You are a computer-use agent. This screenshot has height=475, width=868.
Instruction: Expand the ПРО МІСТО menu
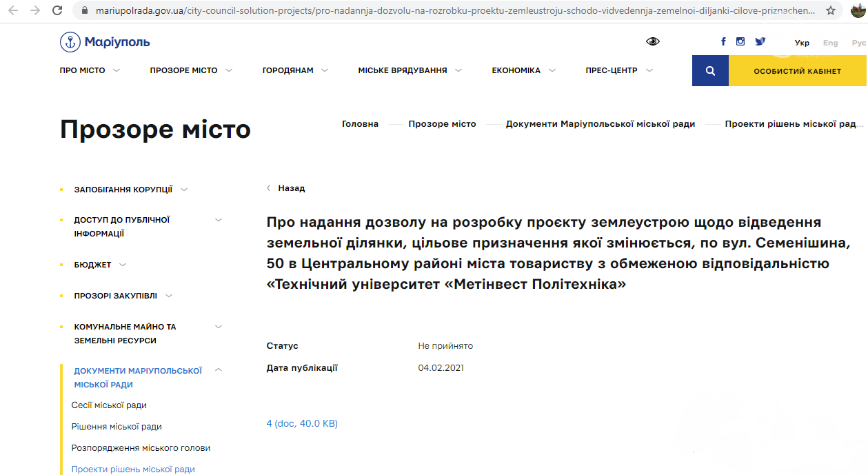(x=90, y=70)
